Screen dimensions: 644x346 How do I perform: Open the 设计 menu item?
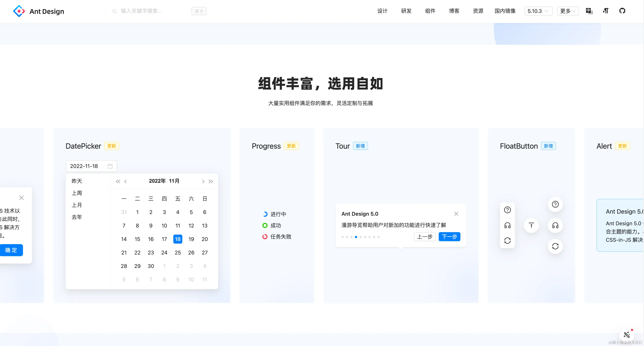tap(382, 11)
